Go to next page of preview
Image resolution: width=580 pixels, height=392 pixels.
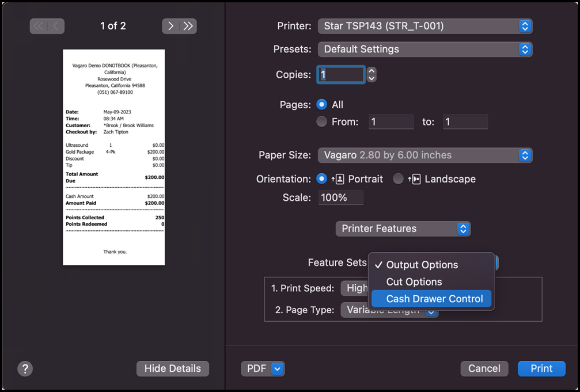point(170,26)
